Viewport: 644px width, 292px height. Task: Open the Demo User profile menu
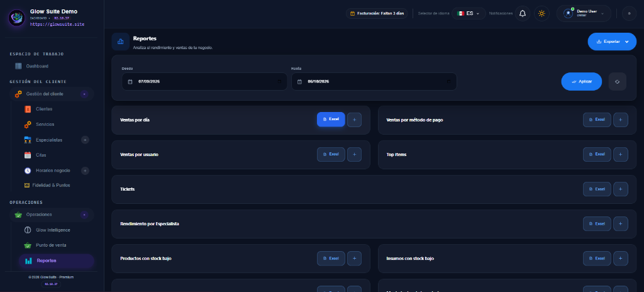coord(584,14)
